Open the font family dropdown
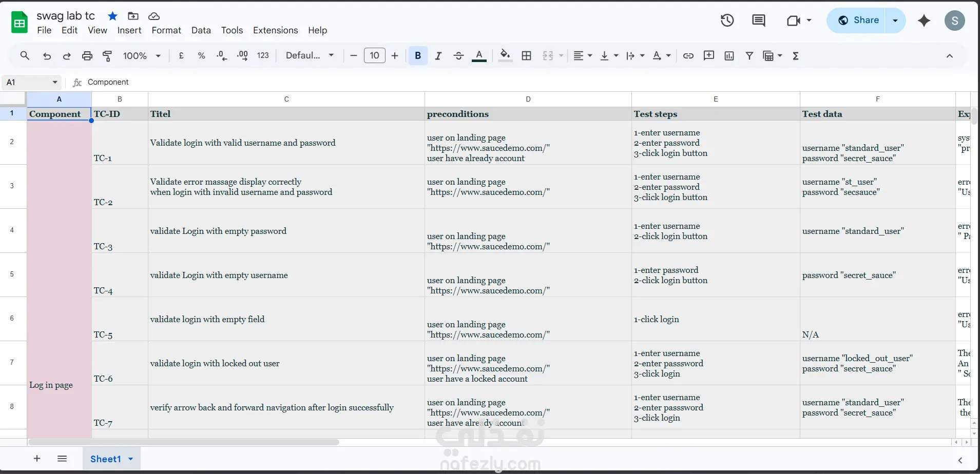980x474 pixels. click(x=310, y=56)
